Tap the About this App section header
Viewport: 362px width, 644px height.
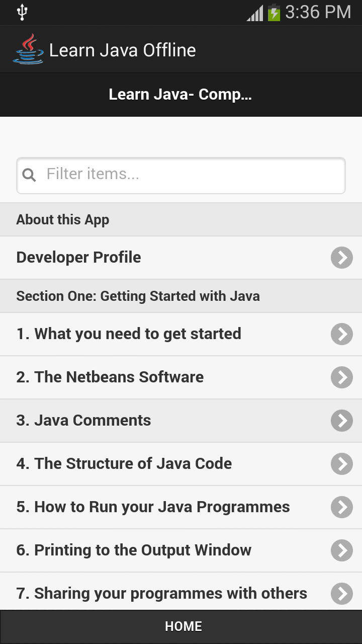click(181, 220)
